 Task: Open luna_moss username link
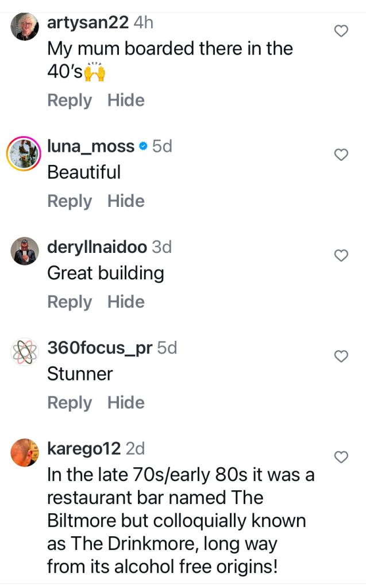(91, 147)
